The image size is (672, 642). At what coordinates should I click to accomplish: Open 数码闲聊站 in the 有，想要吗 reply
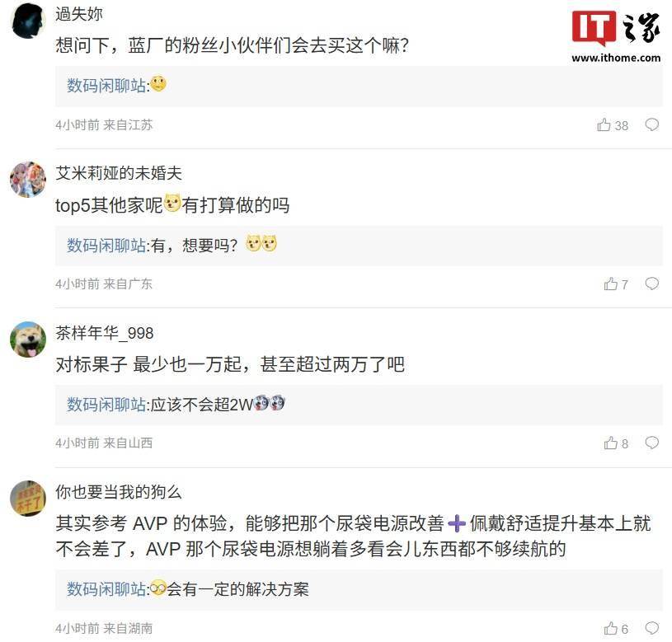click(106, 246)
